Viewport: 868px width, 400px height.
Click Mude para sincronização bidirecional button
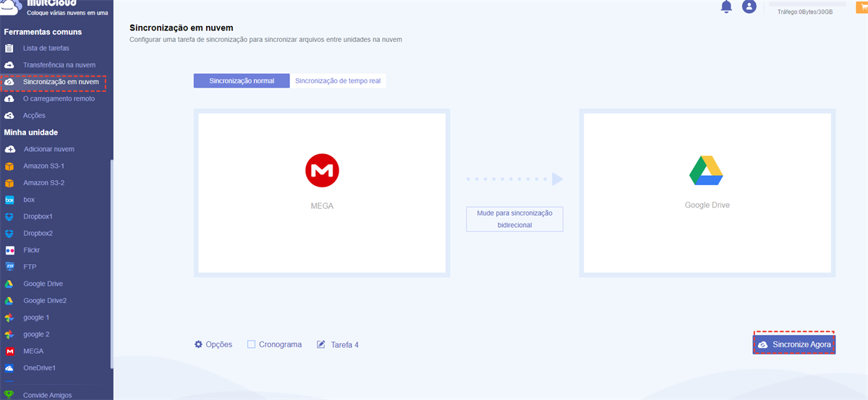tap(514, 219)
